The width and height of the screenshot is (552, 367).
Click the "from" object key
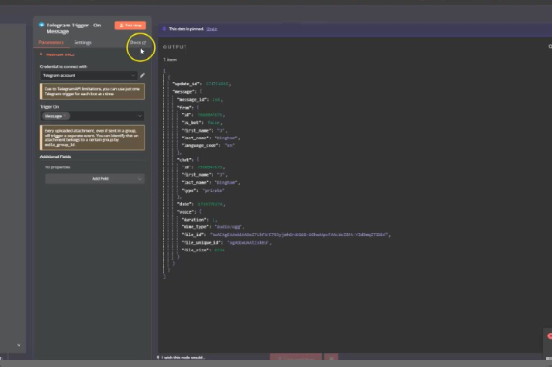click(185, 107)
